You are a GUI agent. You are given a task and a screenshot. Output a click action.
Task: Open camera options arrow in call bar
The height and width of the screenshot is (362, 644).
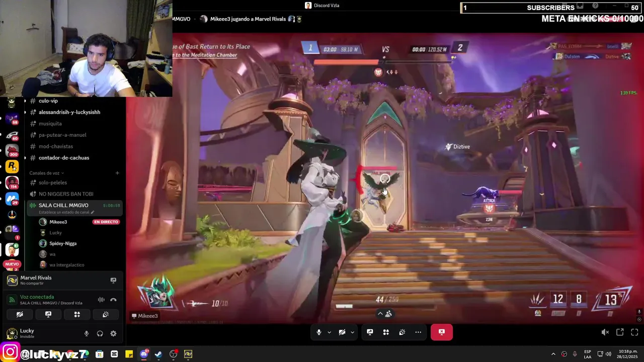click(x=352, y=332)
